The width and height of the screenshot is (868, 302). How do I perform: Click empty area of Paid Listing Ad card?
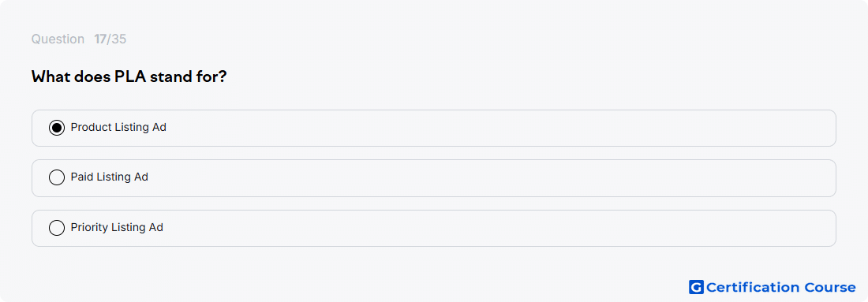pos(498,178)
